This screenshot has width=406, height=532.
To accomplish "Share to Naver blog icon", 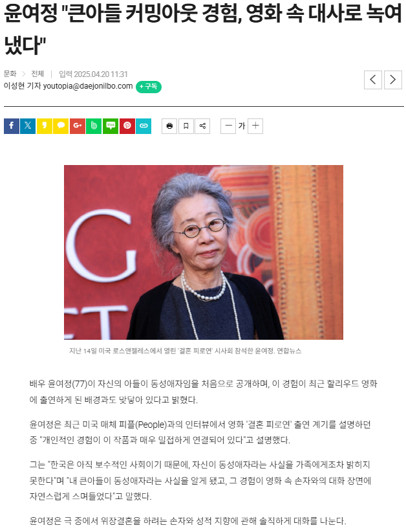I will pos(111,126).
